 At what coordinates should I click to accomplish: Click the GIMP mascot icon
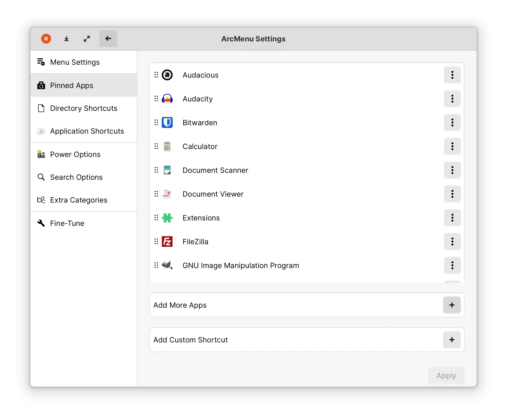coord(167,265)
